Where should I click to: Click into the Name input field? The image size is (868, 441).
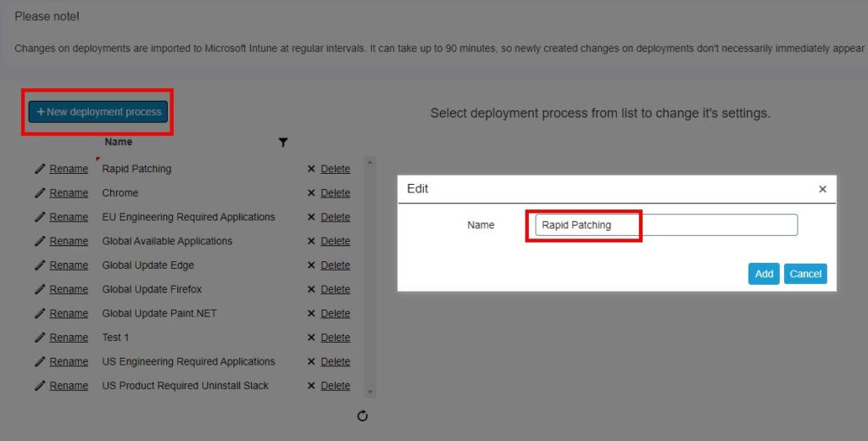(665, 225)
